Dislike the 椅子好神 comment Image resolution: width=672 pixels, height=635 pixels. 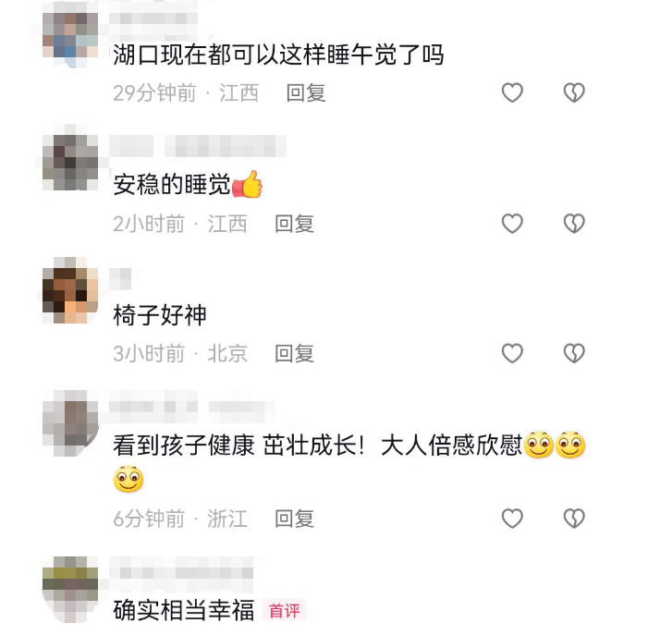click(574, 353)
